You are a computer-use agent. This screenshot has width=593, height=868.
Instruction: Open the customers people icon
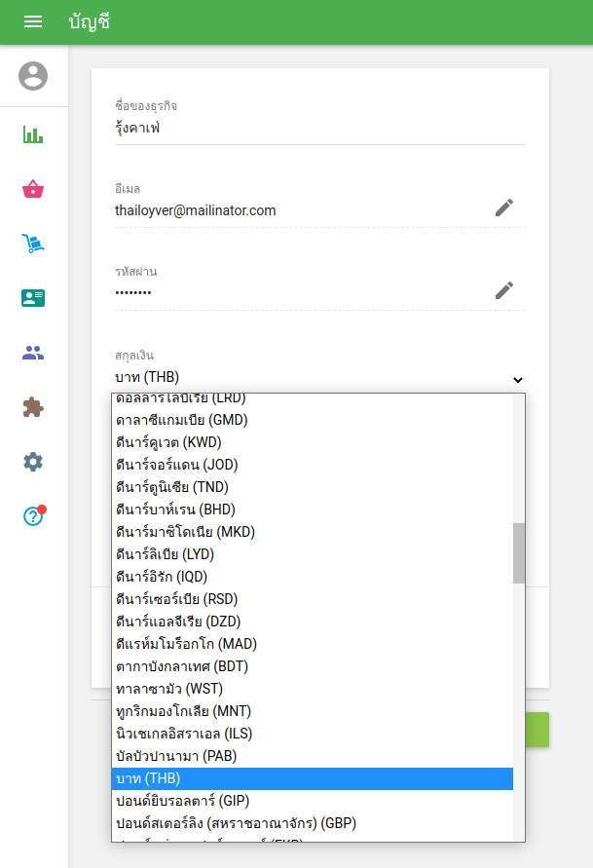[x=33, y=353]
